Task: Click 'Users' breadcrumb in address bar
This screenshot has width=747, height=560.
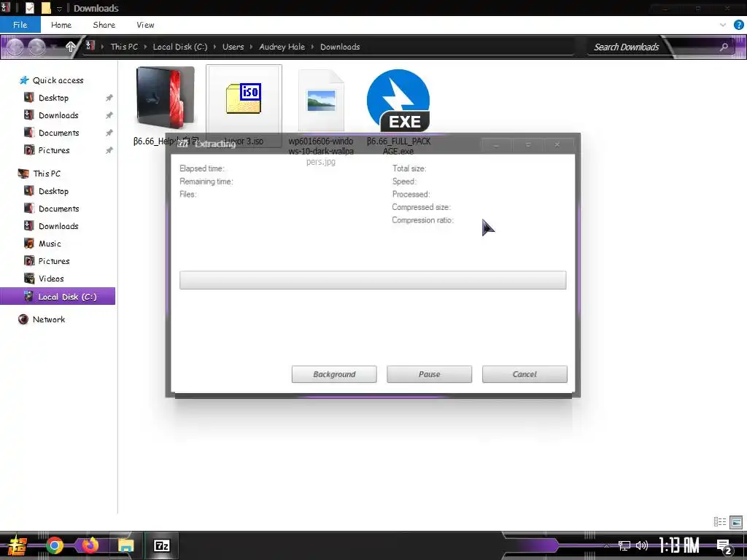Action: [233, 47]
